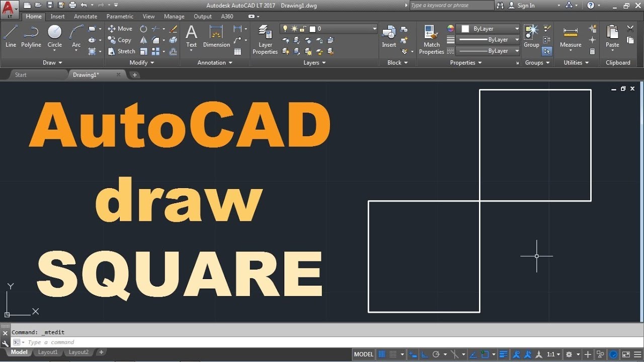The height and width of the screenshot is (362, 644).
Task: Expand the Draw panel
Action: (52, 63)
